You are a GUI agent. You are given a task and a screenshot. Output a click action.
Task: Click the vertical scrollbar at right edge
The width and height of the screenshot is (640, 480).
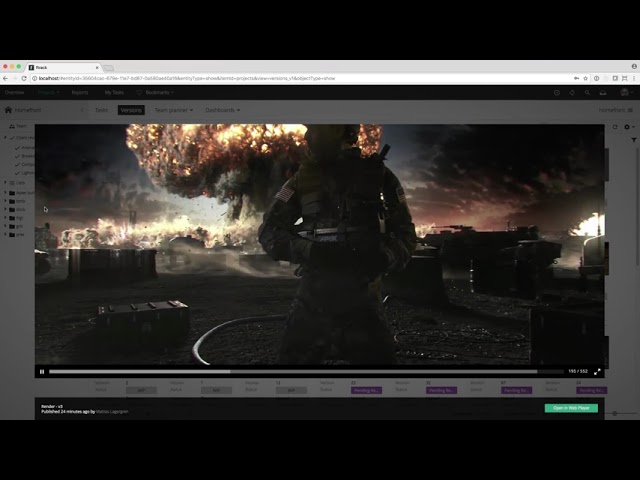(638, 208)
